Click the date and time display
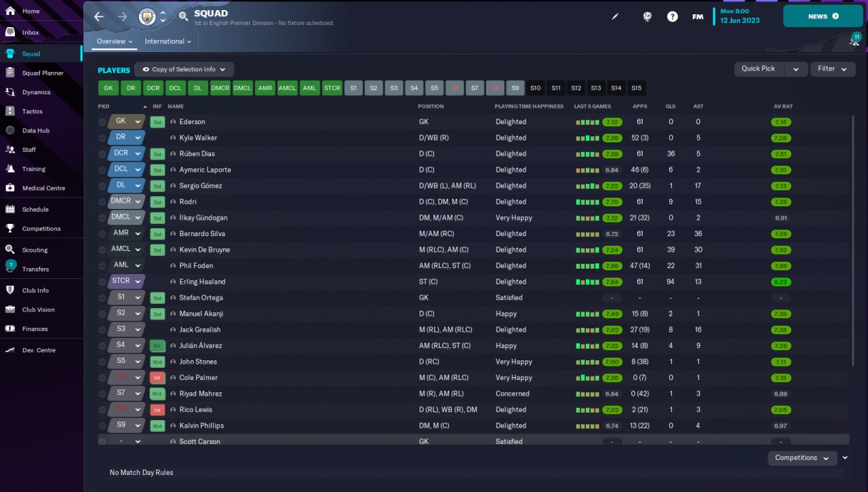 coord(740,16)
